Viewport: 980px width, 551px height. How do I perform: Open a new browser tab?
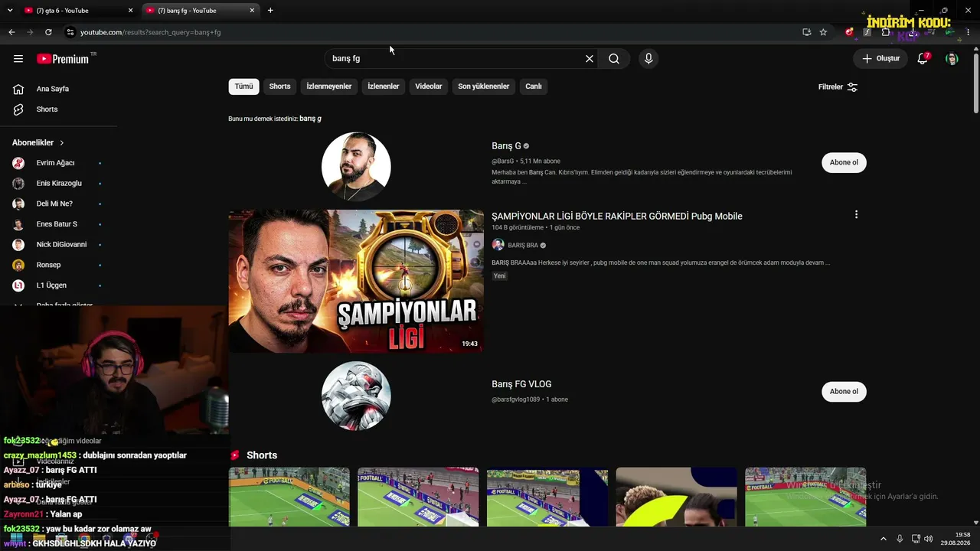click(x=270, y=11)
